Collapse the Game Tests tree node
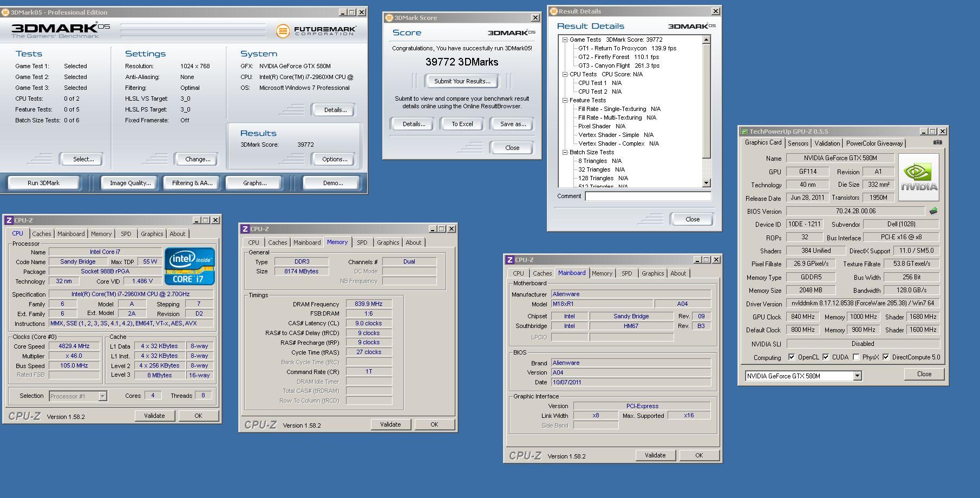The width and height of the screenshot is (980, 498). pyautogui.click(x=565, y=40)
